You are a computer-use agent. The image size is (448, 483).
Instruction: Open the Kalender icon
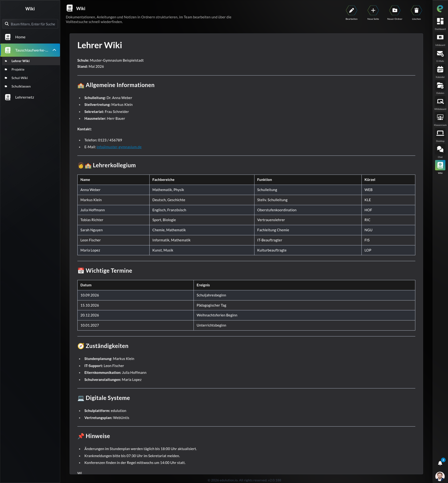click(x=440, y=69)
